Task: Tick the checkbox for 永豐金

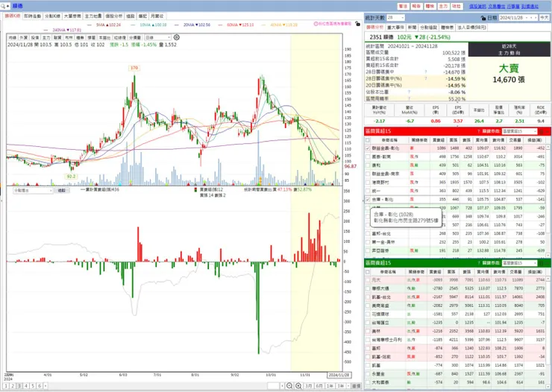Action: point(368,374)
